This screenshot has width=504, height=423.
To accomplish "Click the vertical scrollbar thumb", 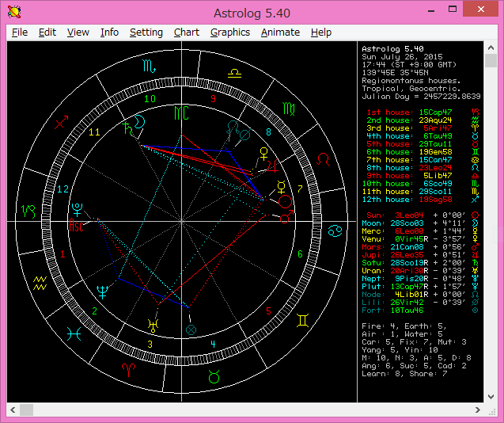I will (491, 60).
